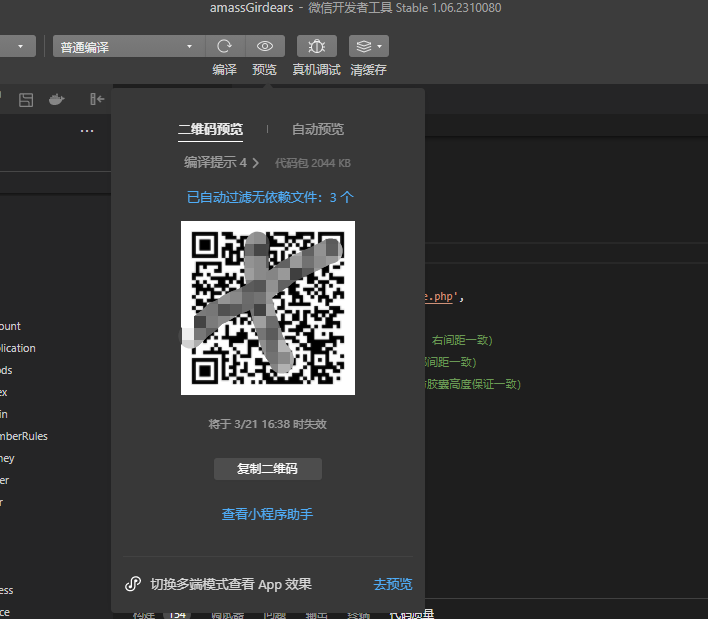Click the preview QR code image

pyautogui.click(x=268, y=308)
